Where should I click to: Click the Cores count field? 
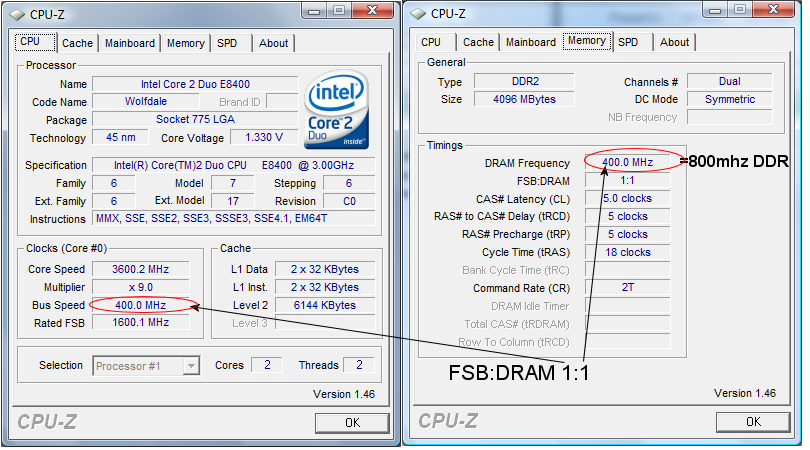pos(267,365)
